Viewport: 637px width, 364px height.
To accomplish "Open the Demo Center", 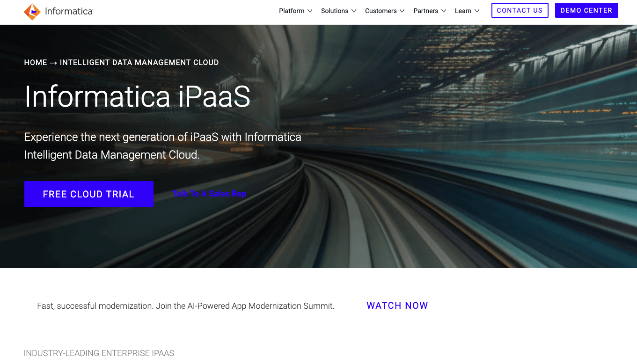I will click(x=586, y=10).
